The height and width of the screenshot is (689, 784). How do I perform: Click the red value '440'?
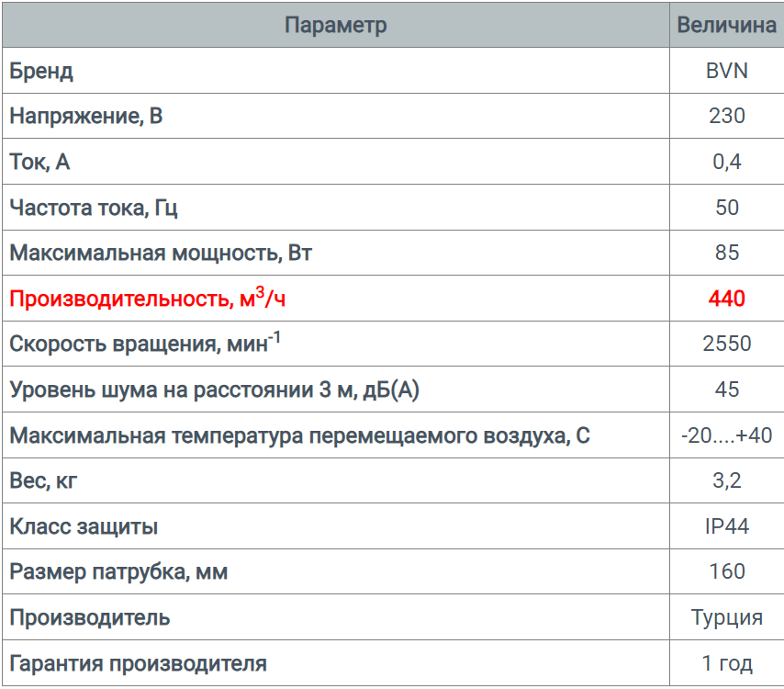726,299
